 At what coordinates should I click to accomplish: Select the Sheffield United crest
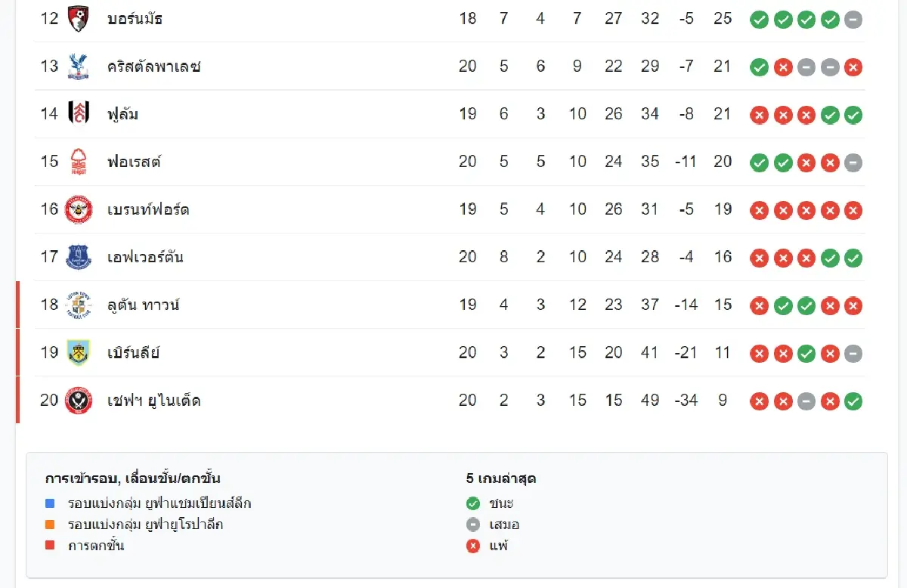79,400
